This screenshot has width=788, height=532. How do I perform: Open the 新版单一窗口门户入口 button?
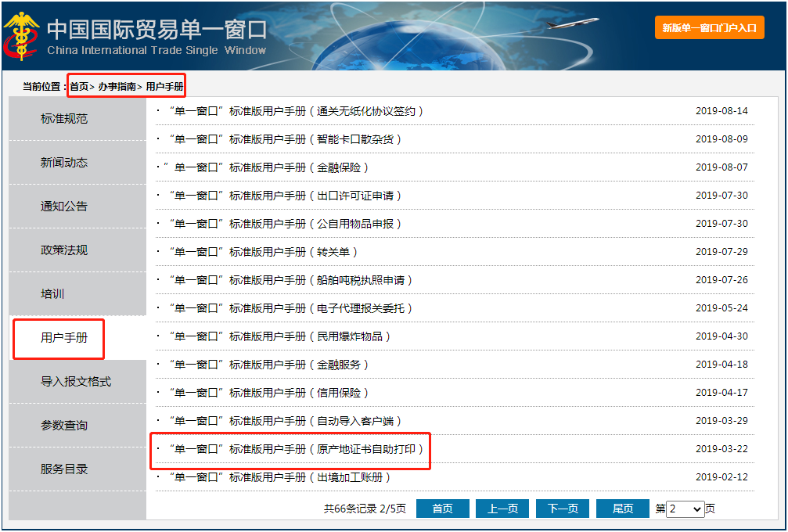tap(709, 27)
